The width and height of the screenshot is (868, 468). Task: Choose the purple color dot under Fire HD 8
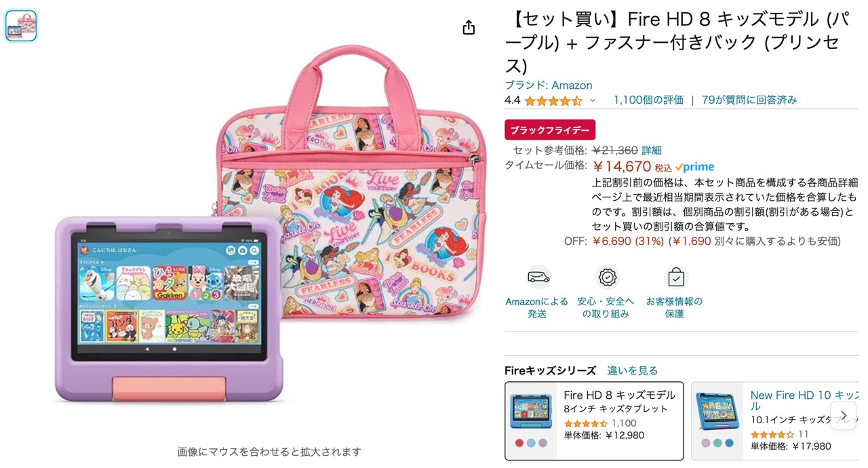click(542, 443)
